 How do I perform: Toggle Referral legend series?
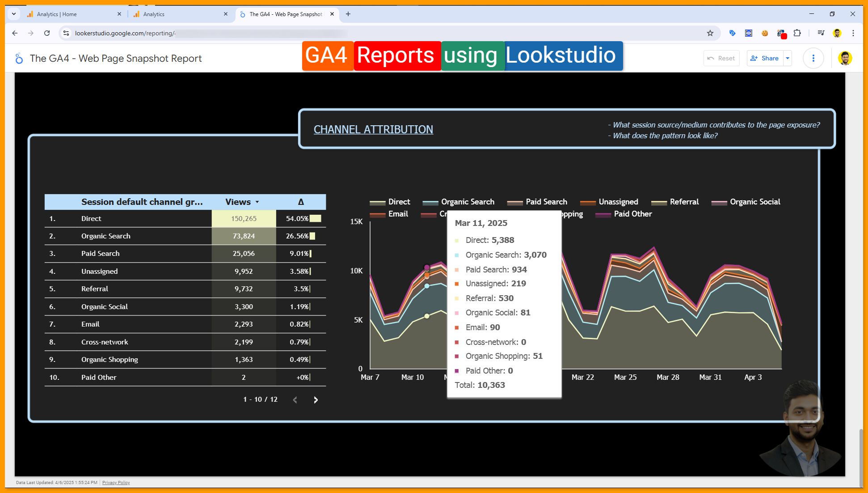click(683, 202)
